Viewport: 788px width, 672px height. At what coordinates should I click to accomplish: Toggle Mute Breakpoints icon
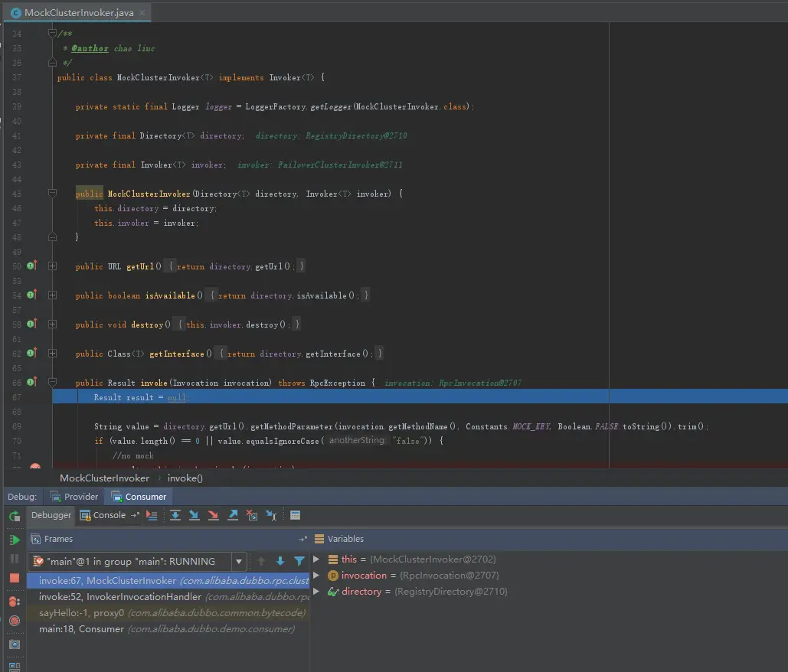pyautogui.click(x=15, y=621)
